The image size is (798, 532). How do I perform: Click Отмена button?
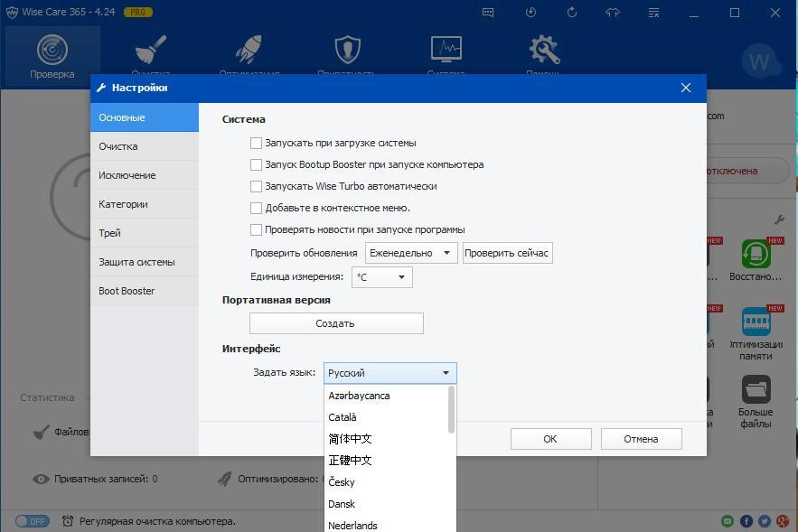point(642,439)
